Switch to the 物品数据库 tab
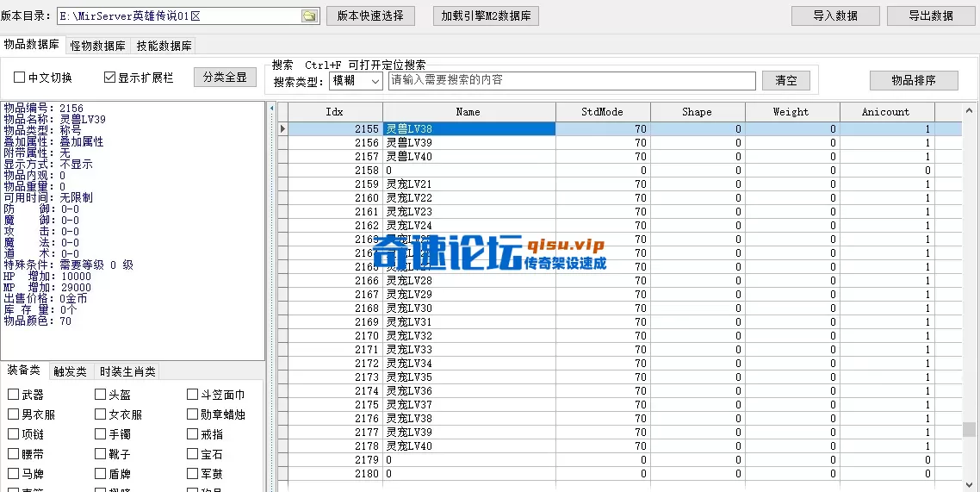The height and width of the screenshot is (492, 980). coord(31,45)
